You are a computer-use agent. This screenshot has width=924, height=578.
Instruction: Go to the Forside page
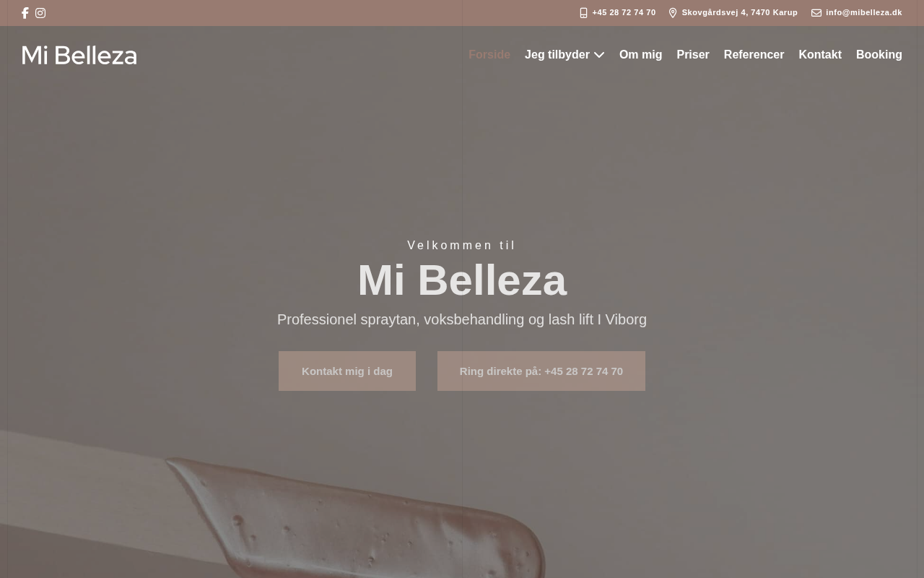point(489,55)
